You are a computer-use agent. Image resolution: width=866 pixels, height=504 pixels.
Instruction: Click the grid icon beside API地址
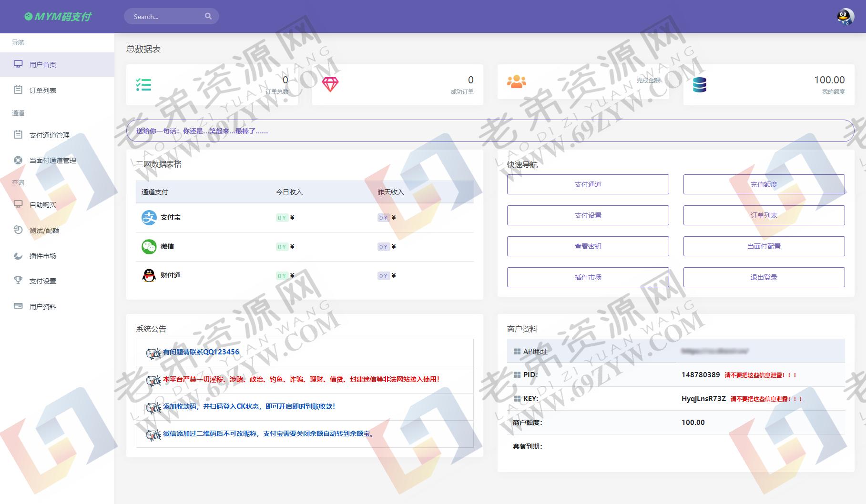point(517,352)
